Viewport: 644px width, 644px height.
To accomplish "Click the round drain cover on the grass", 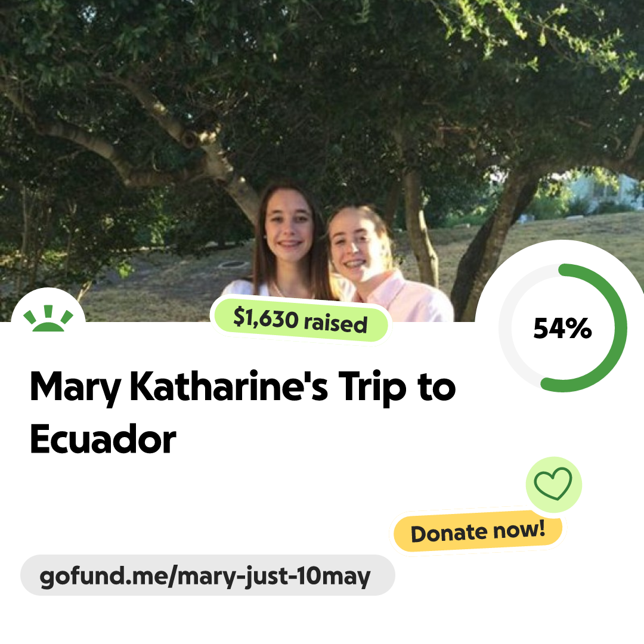I will click(233, 265).
